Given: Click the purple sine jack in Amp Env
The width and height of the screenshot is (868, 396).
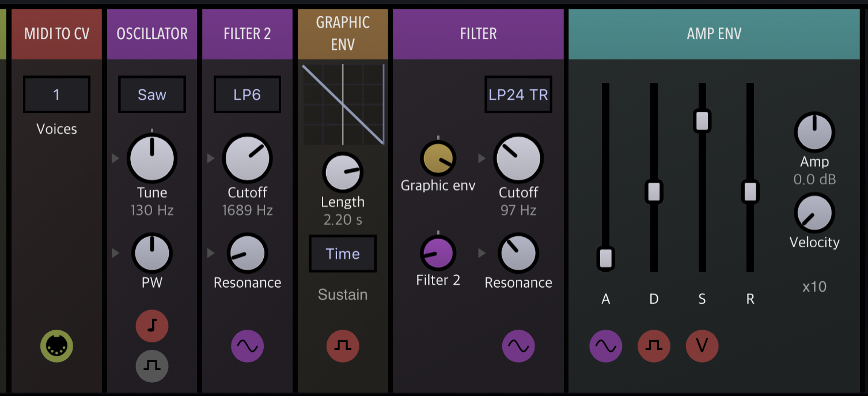Looking at the screenshot, I should tap(605, 346).
